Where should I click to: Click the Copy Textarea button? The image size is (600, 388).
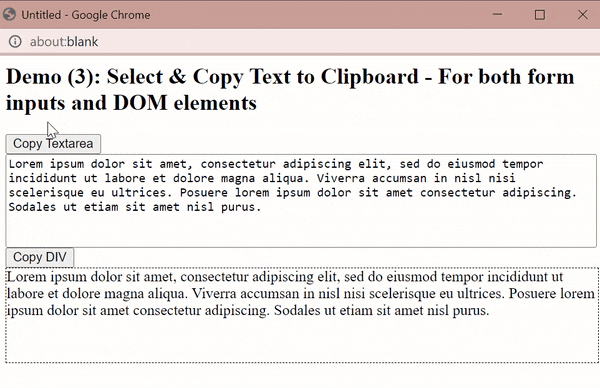click(53, 144)
